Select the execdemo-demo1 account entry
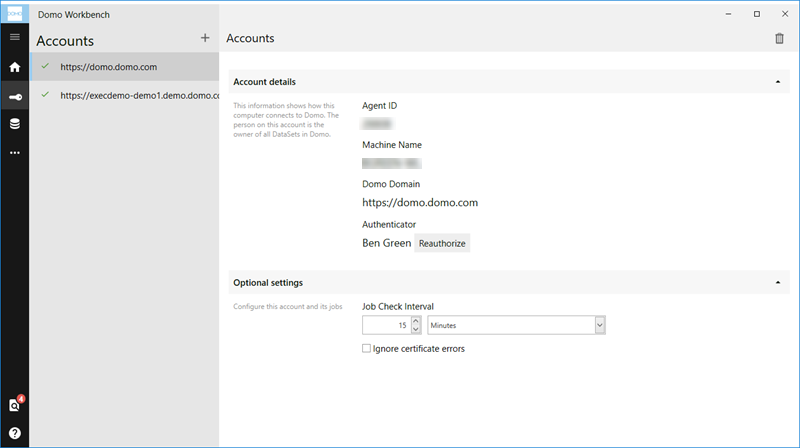The width and height of the screenshot is (800, 448). pyautogui.click(x=124, y=95)
